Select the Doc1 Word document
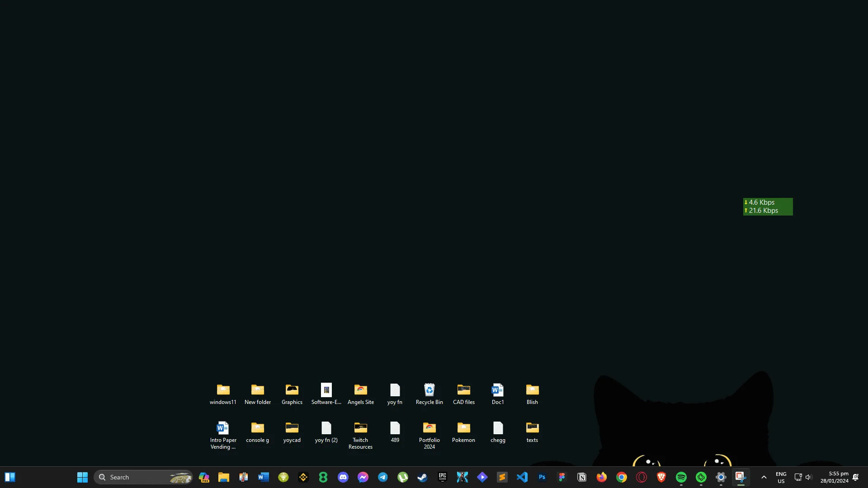 click(498, 394)
